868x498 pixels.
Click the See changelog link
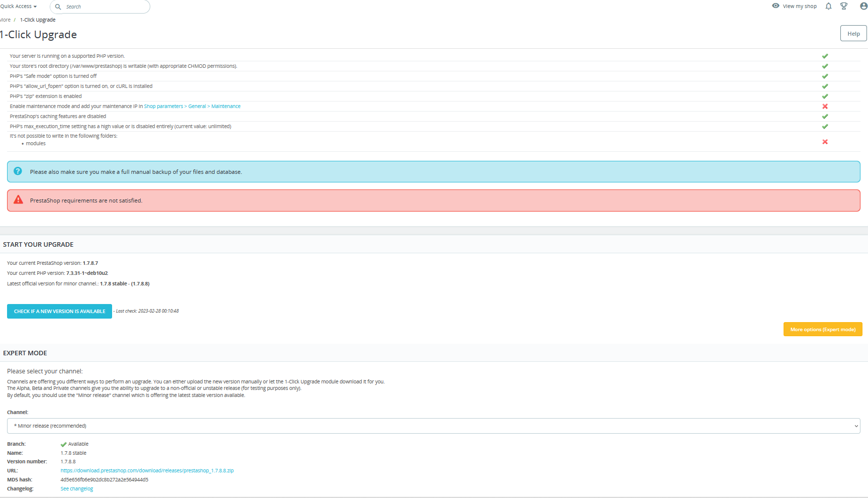tap(76, 488)
